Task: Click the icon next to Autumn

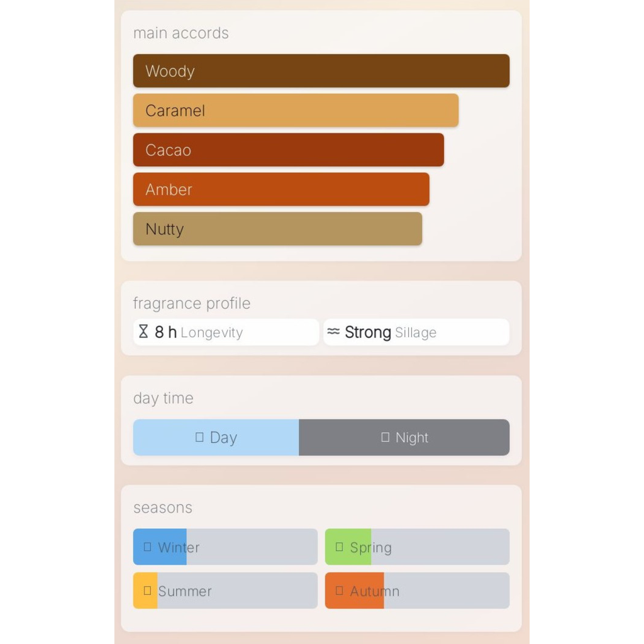Action: pos(339,591)
